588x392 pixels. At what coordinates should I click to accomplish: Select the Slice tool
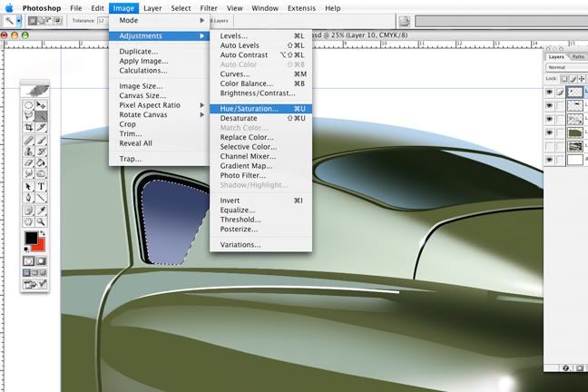(41, 127)
